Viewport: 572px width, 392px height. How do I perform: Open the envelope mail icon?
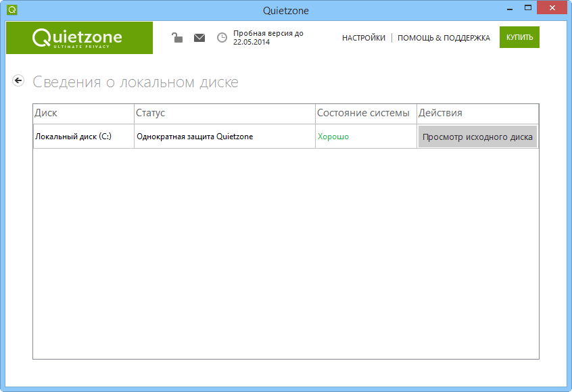tap(199, 38)
